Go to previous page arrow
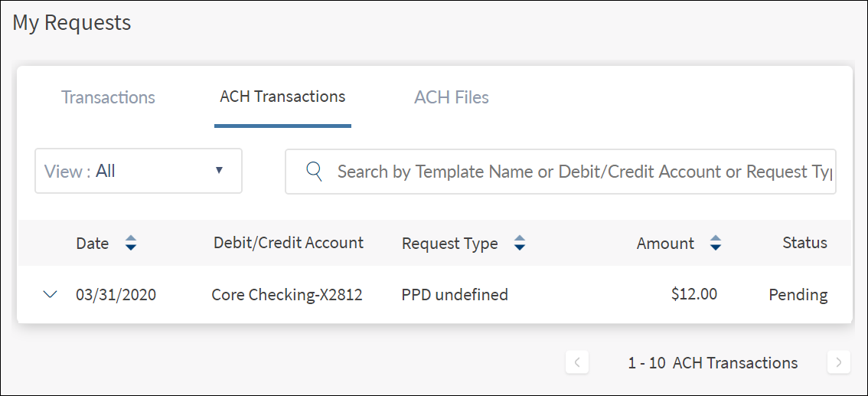This screenshot has width=868, height=396. (x=577, y=362)
